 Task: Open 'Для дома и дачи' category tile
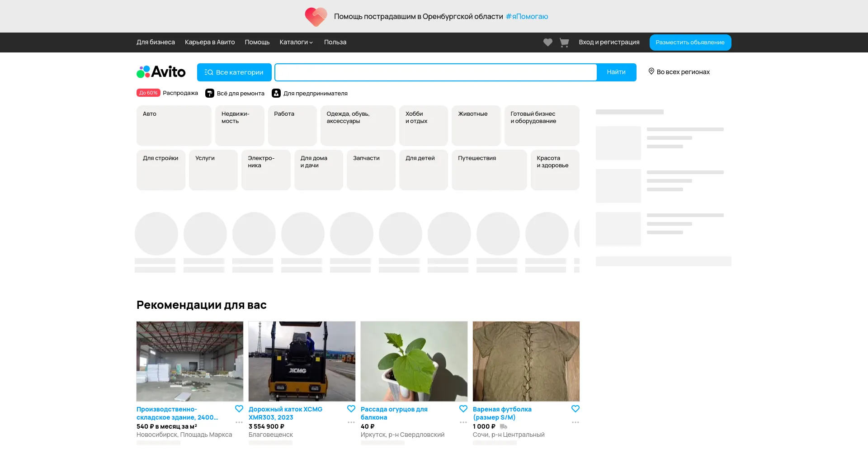[319, 170]
